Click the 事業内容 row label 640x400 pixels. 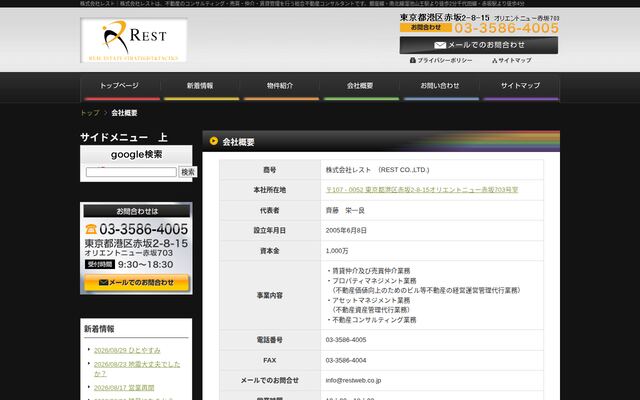269,295
